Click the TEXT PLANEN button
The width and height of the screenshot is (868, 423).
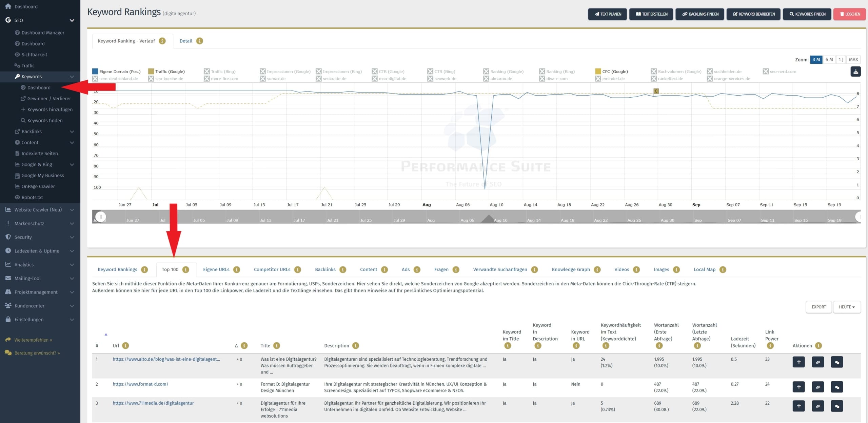607,14
